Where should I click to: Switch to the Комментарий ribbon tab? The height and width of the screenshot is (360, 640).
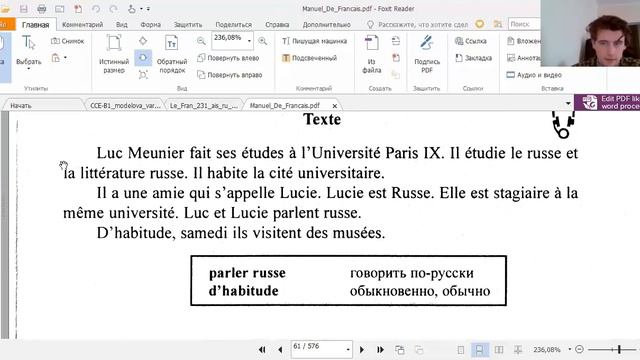(82, 24)
